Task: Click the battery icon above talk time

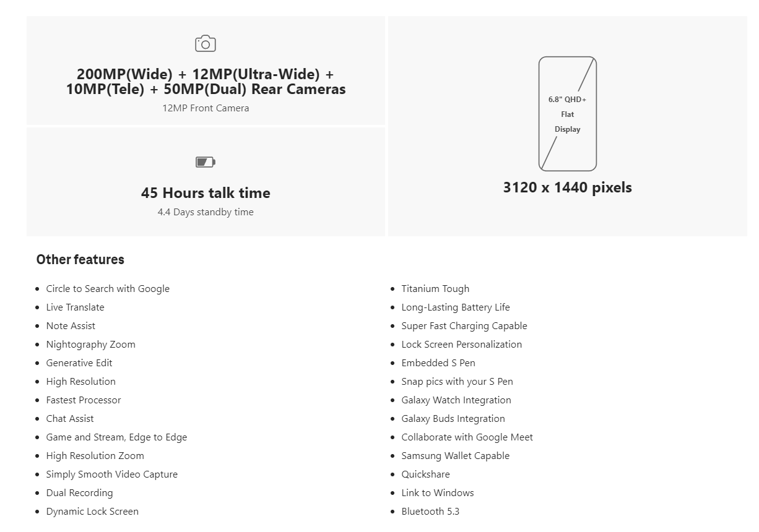Action: click(206, 162)
